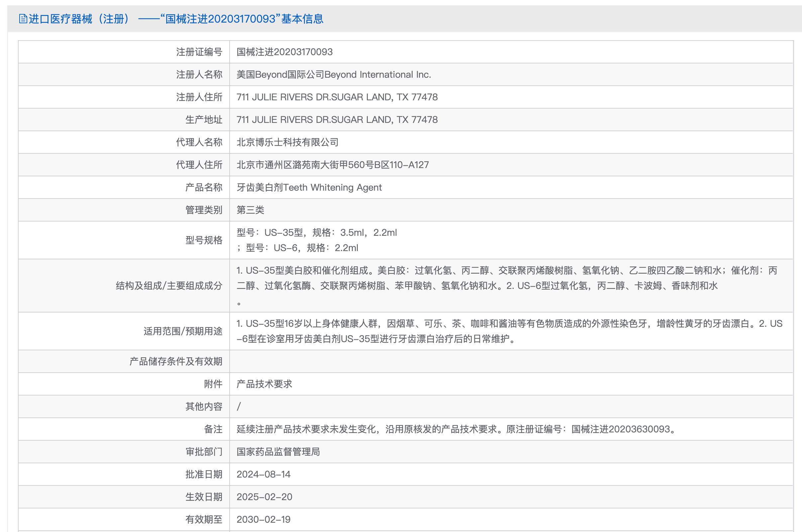Image resolution: width=802 pixels, height=532 pixels.
Task: Click the 管理类别 value 第三类
Action: tap(250, 210)
